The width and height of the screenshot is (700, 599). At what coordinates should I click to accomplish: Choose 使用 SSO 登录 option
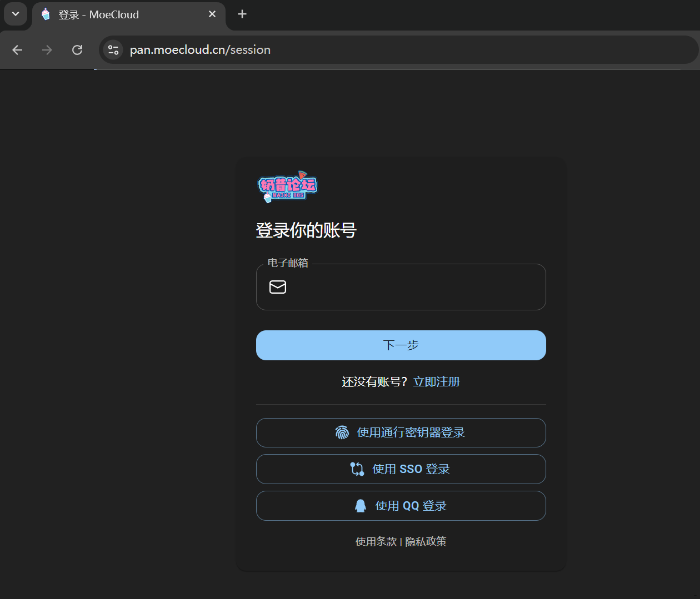[x=401, y=469]
